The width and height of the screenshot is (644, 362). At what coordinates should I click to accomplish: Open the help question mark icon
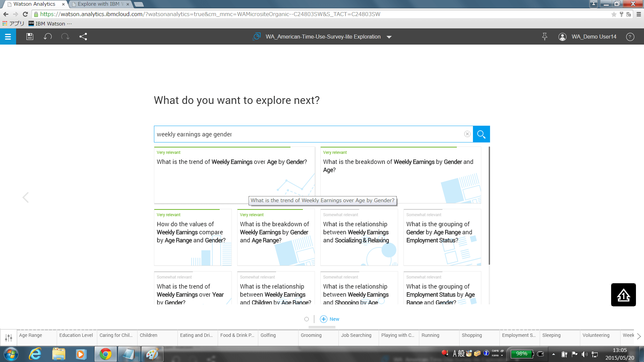coord(630,37)
